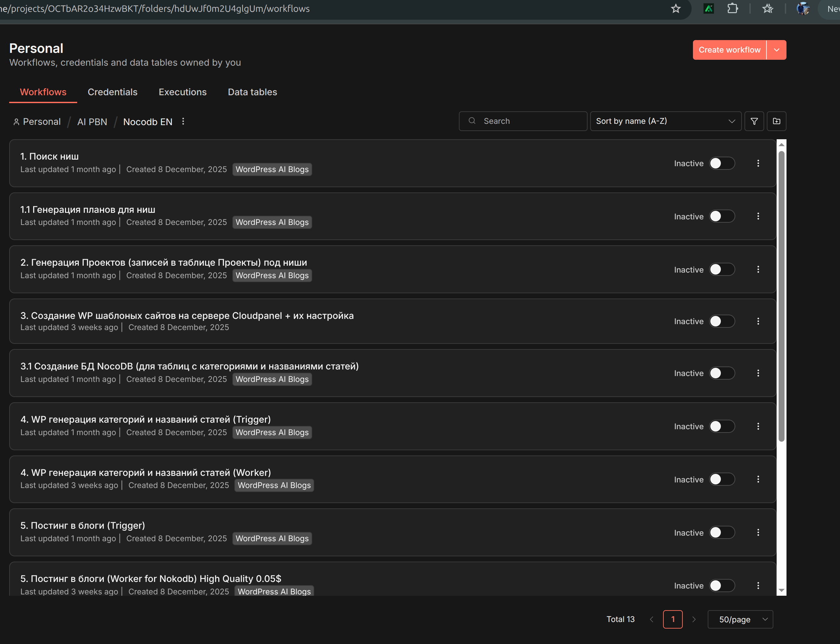Open Create workflow dropdown arrow
Viewport: 840px width, 644px height.
[x=776, y=50]
